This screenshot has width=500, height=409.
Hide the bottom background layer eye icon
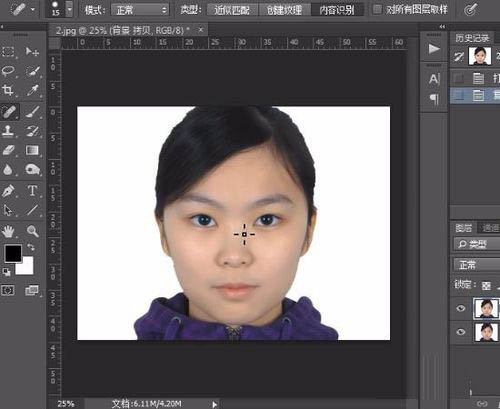click(461, 332)
